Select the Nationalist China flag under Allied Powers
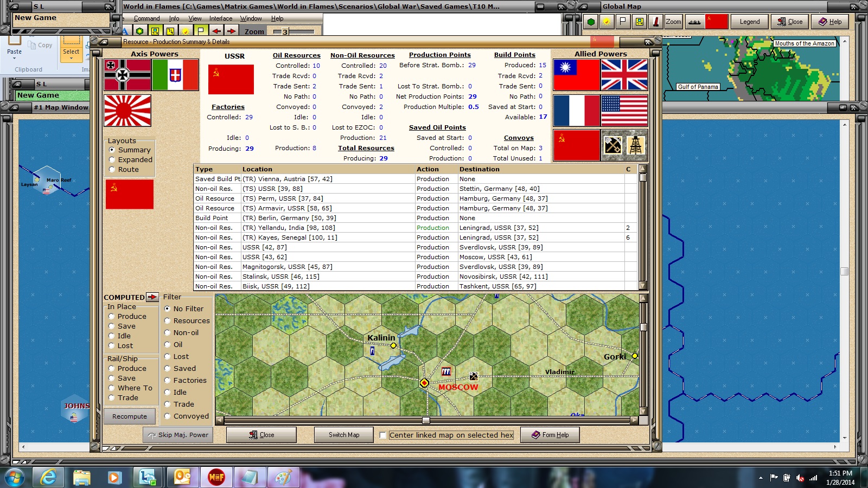This screenshot has width=868, height=488. click(577, 75)
